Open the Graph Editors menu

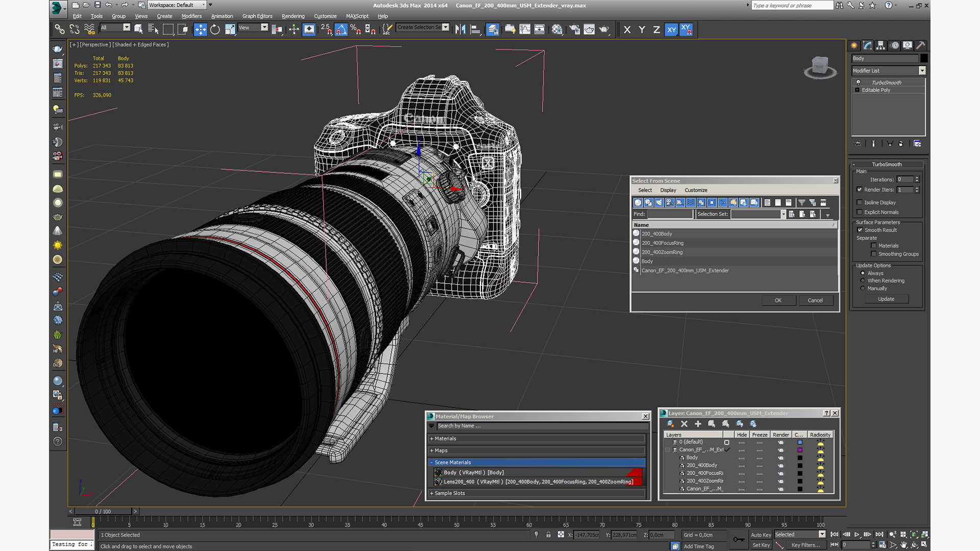[257, 16]
